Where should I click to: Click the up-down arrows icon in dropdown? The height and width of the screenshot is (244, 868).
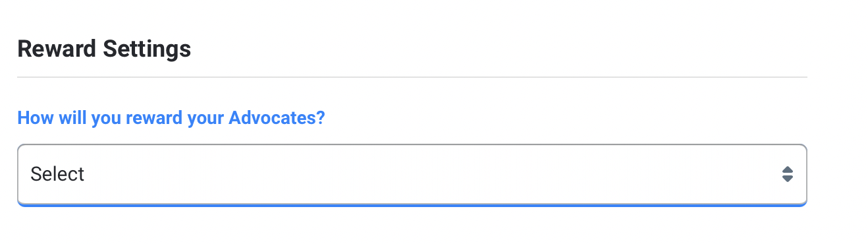[x=787, y=174]
